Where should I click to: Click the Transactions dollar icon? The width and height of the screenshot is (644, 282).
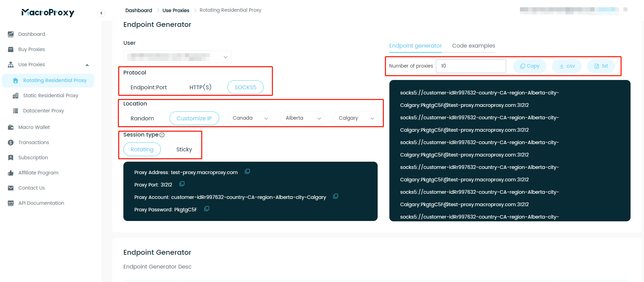pyautogui.click(x=11, y=142)
